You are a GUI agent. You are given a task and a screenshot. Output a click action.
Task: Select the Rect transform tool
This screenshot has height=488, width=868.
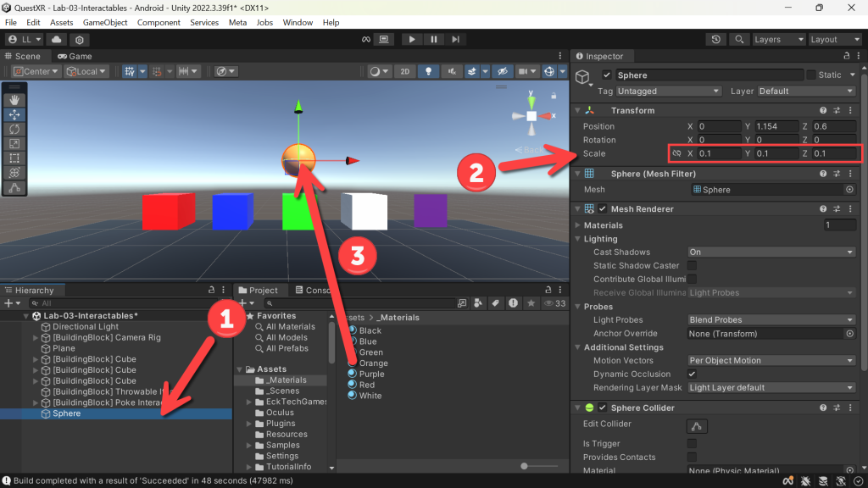point(14,158)
